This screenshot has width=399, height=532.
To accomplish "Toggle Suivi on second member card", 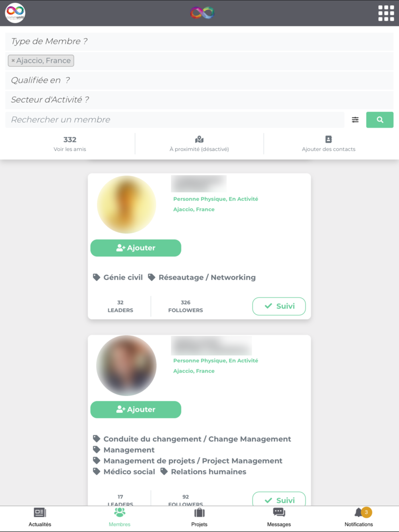I will [279, 499].
